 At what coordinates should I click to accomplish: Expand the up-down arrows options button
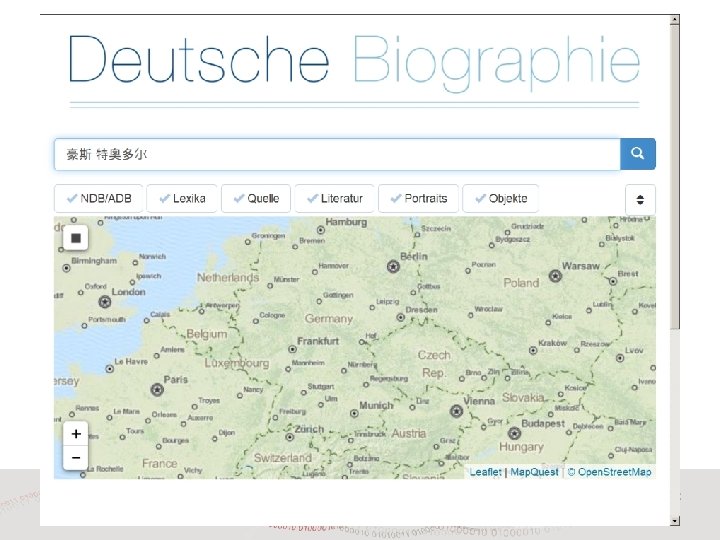(640, 199)
